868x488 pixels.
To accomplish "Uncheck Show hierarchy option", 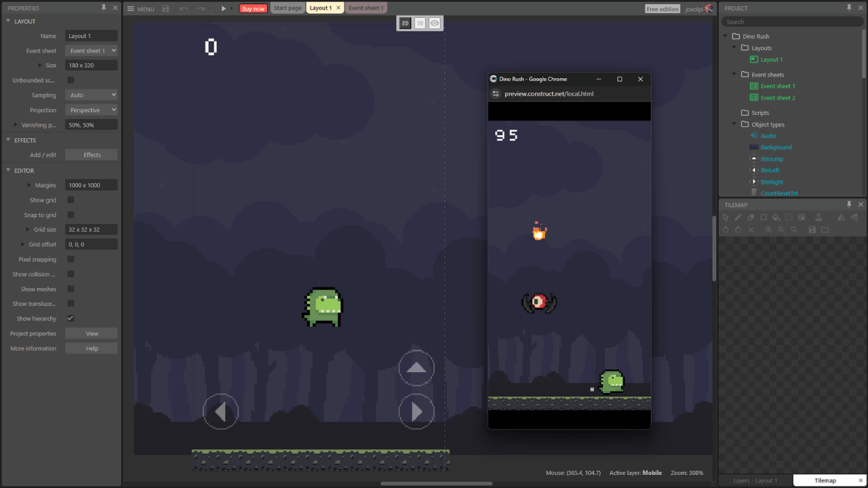I will click(71, 319).
